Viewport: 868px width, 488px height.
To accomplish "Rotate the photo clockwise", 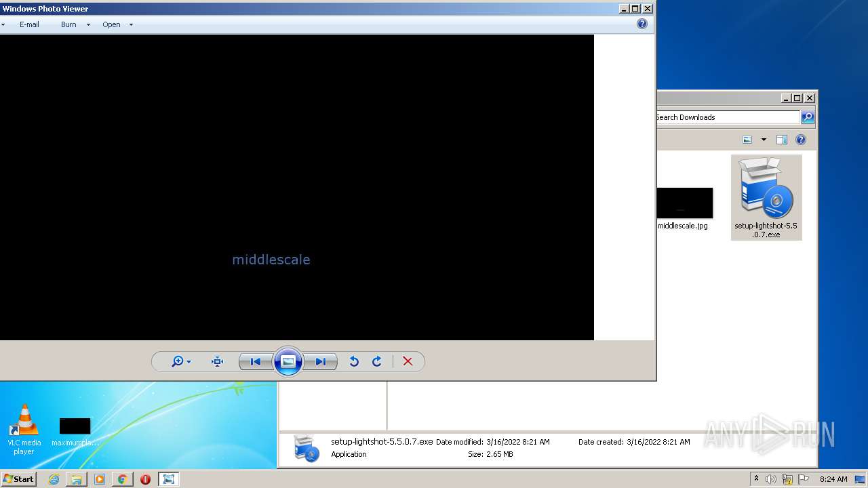I will point(377,362).
